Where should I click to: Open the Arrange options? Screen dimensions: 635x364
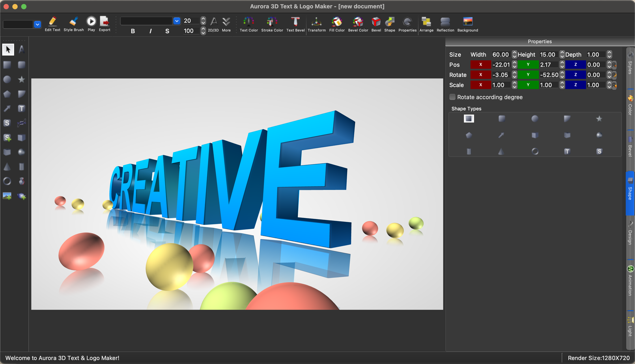tap(426, 24)
